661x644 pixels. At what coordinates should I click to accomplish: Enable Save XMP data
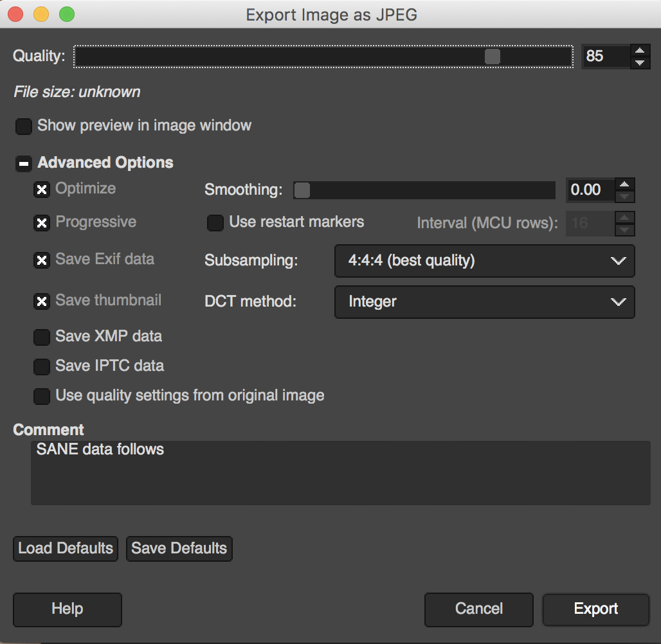click(x=42, y=337)
